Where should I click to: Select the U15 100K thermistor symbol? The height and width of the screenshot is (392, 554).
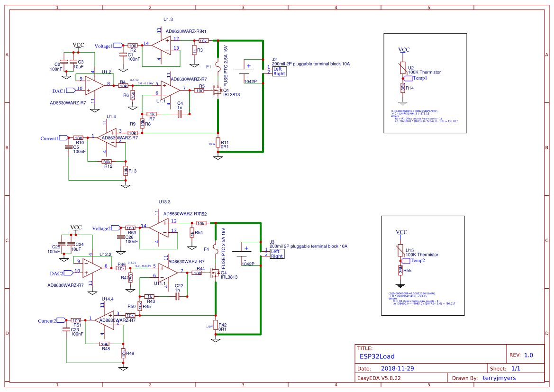click(400, 250)
